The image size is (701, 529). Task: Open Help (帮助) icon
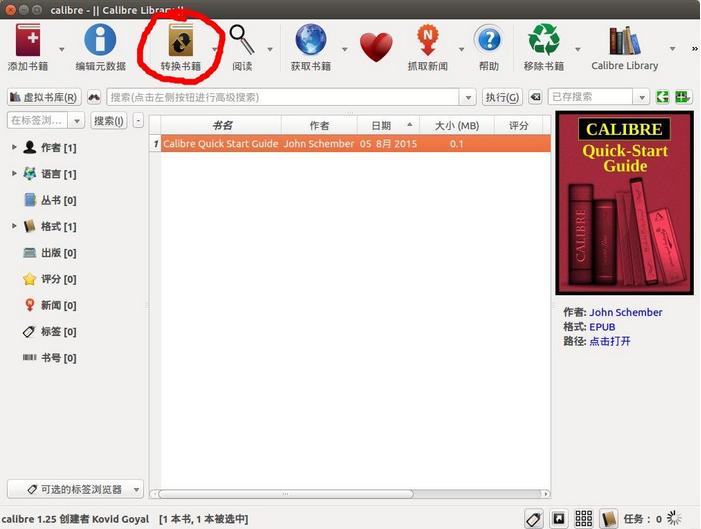[x=489, y=40]
